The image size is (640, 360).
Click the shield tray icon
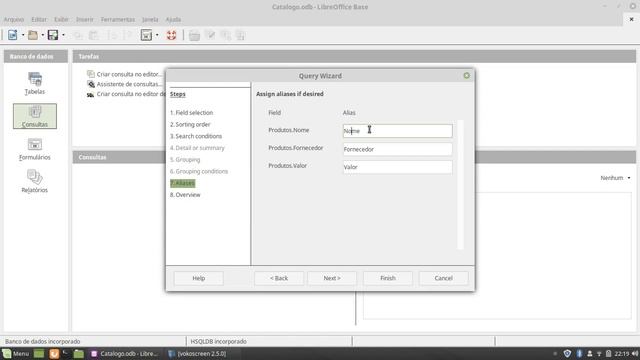click(567, 354)
